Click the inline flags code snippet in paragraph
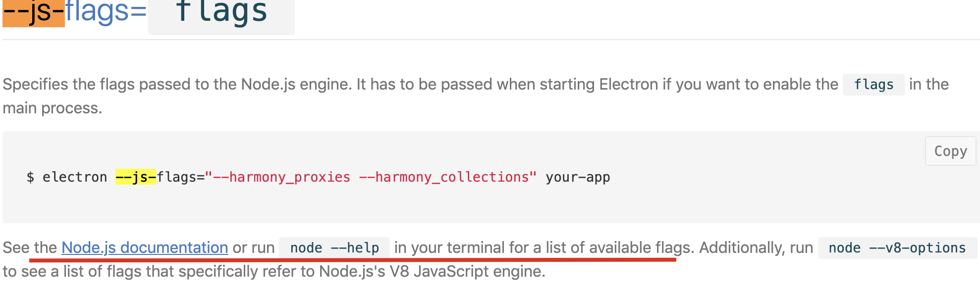The image size is (980, 296). click(873, 85)
